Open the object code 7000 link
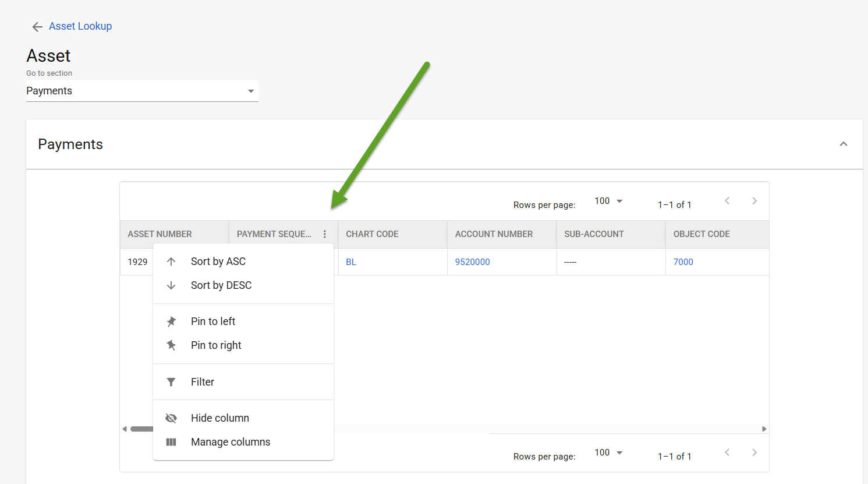The image size is (868, 484). point(683,262)
